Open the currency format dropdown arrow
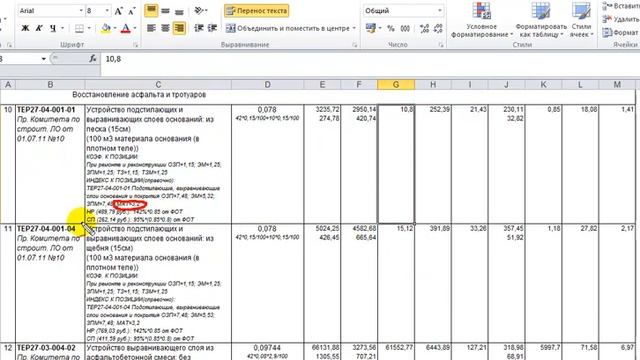Viewport: 640px width, 360px height. point(380,28)
